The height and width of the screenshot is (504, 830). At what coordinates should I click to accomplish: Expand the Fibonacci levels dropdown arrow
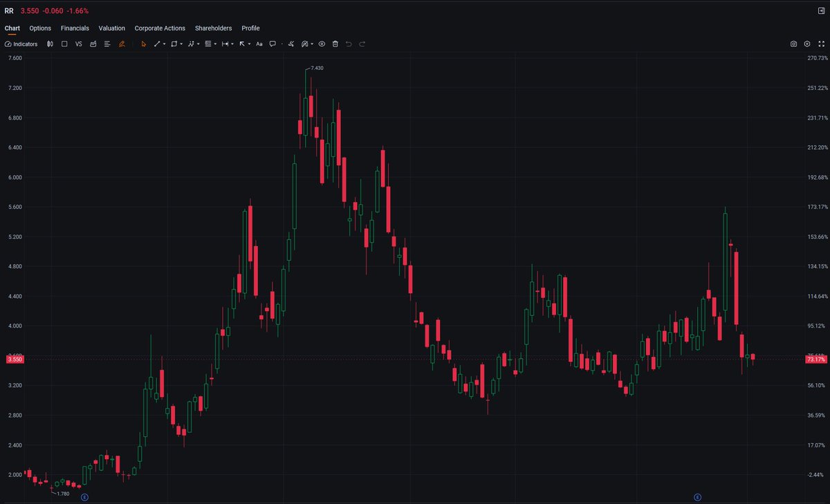coord(215,44)
